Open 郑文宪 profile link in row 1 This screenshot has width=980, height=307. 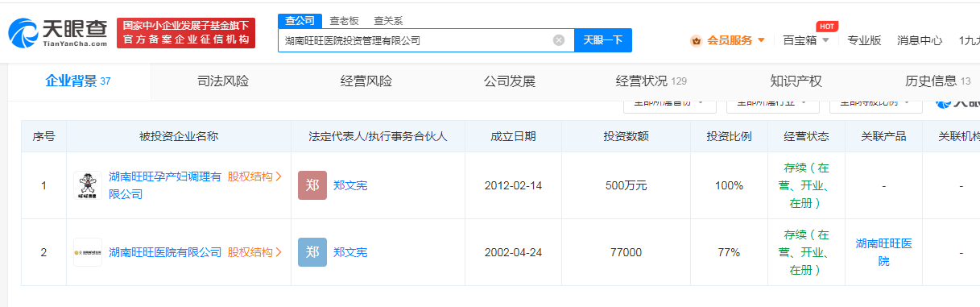(x=350, y=185)
